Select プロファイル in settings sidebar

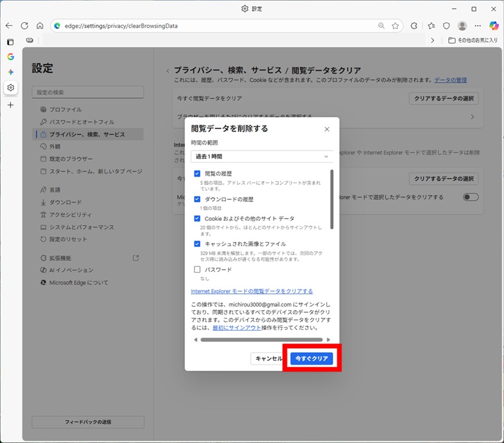click(x=65, y=109)
